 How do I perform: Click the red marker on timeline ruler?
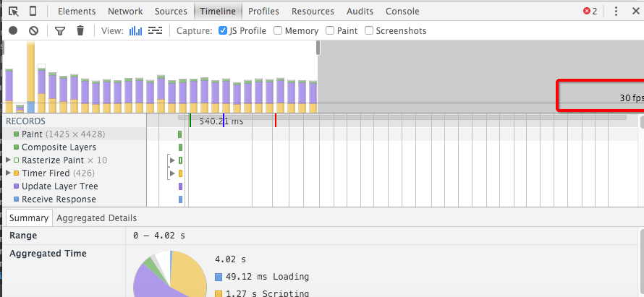point(276,121)
